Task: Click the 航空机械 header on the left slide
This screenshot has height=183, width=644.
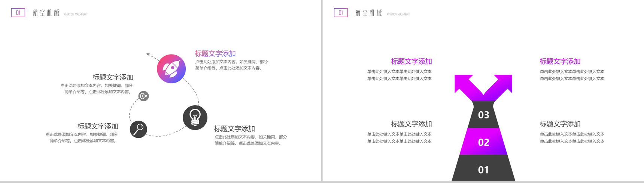Action: 46,13
